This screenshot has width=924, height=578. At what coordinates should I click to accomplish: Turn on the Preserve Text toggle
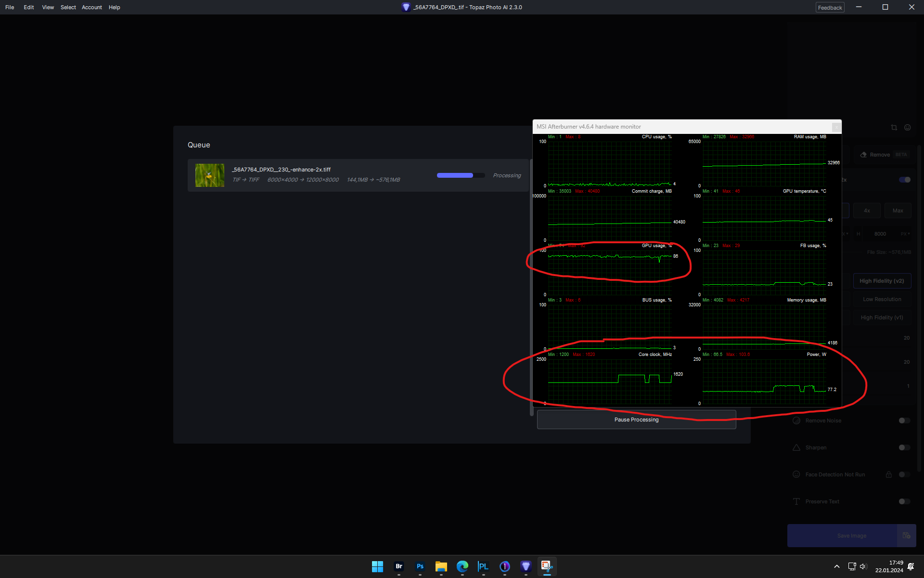tap(904, 501)
